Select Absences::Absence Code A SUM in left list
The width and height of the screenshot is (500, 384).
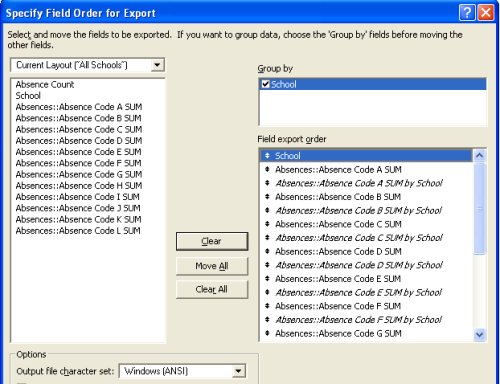(79, 107)
